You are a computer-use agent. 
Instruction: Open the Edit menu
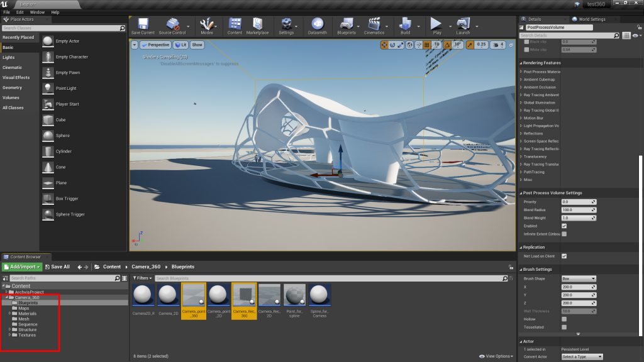pyautogui.click(x=19, y=13)
